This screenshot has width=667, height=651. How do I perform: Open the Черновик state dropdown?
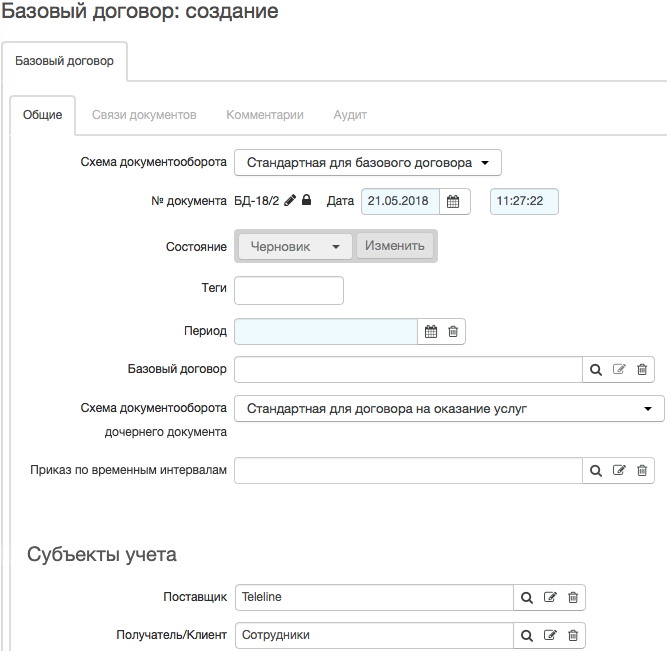pos(295,246)
